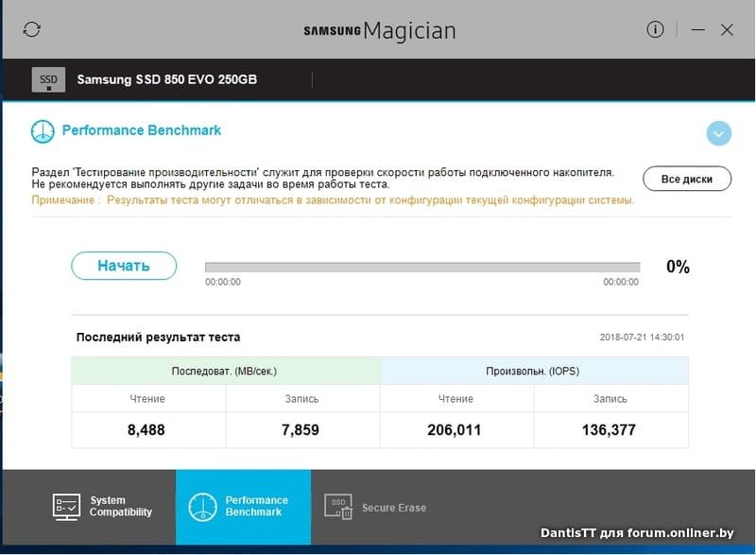Click the Последоват. (МВ/сек.) column header
The height and width of the screenshot is (555, 756).
[x=225, y=371]
